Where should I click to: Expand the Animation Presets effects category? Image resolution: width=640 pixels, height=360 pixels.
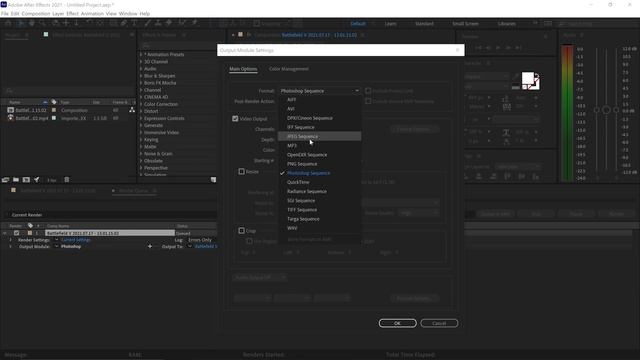click(x=141, y=54)
